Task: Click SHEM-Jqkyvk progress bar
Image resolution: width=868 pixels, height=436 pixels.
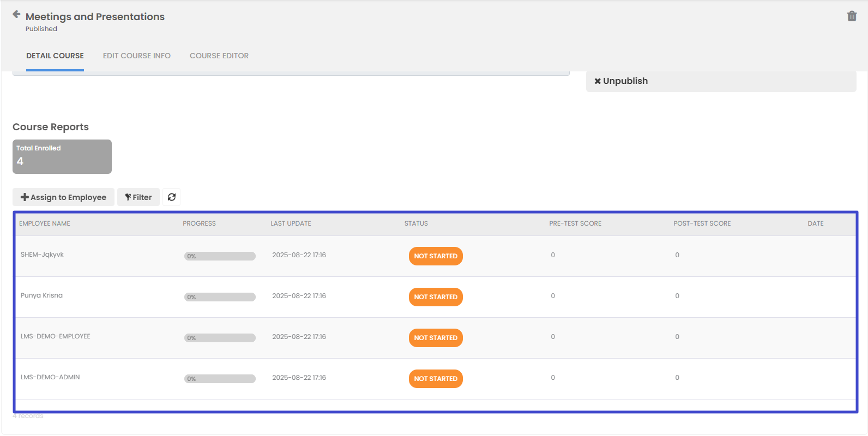Action: [x=220, y=256]
